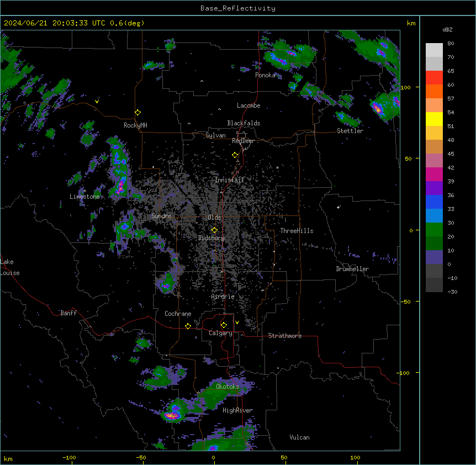Screen dimensions: 476x465
Task: Click the Lake Louise label
Action: pos(10,267)
